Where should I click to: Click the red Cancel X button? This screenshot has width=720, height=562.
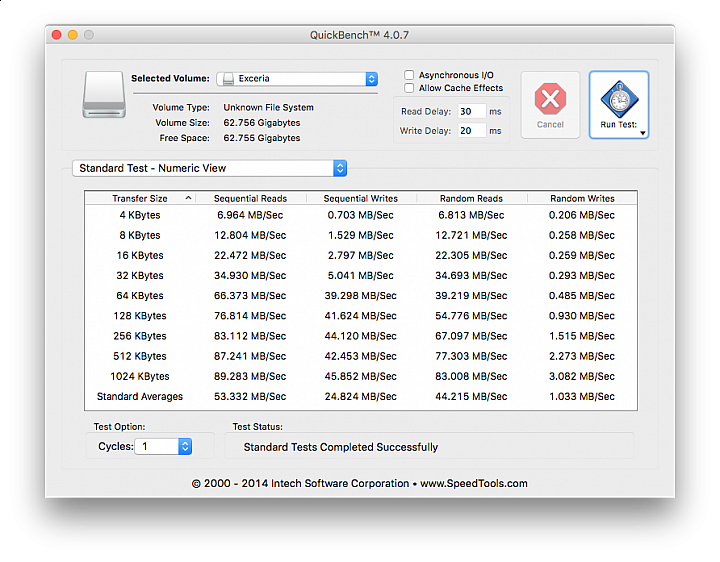550,104
